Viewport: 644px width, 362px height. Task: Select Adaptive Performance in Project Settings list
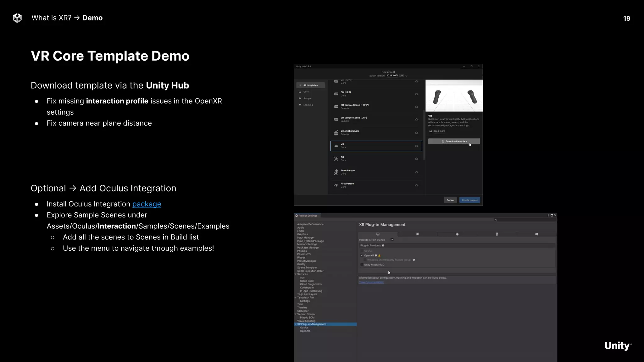pyautogui.click(x=310, y=224)
